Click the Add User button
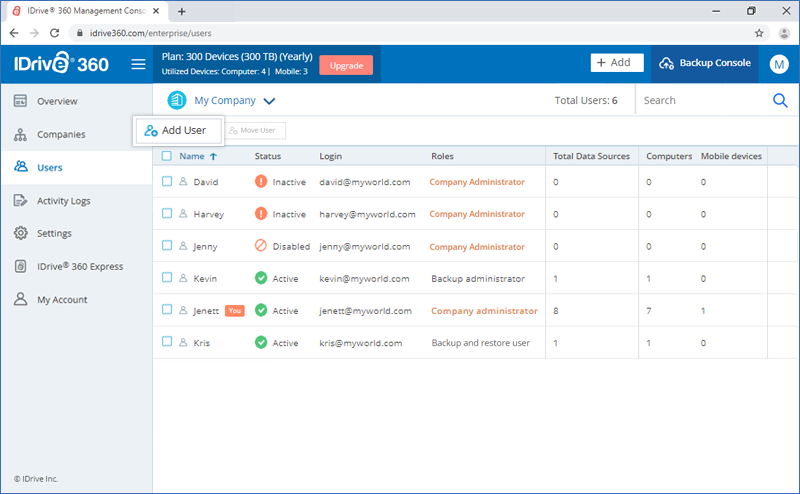 point(179,131)
